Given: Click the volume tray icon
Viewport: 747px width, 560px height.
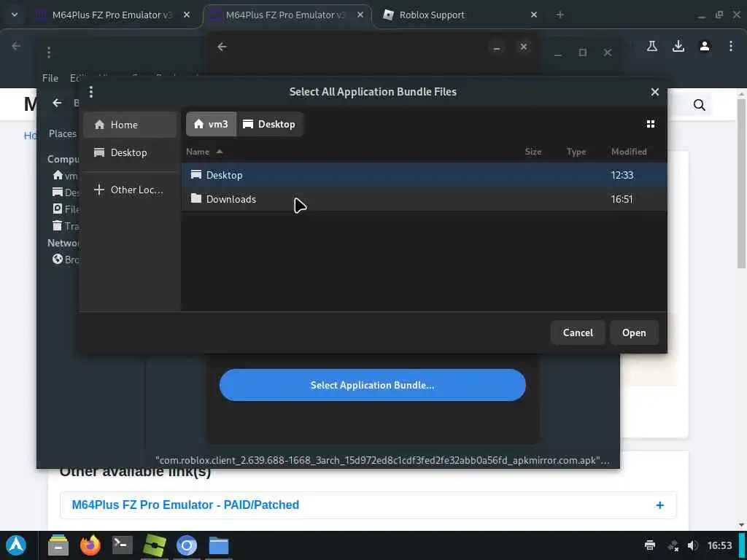Looking at the screenshot, I should 693,545.
